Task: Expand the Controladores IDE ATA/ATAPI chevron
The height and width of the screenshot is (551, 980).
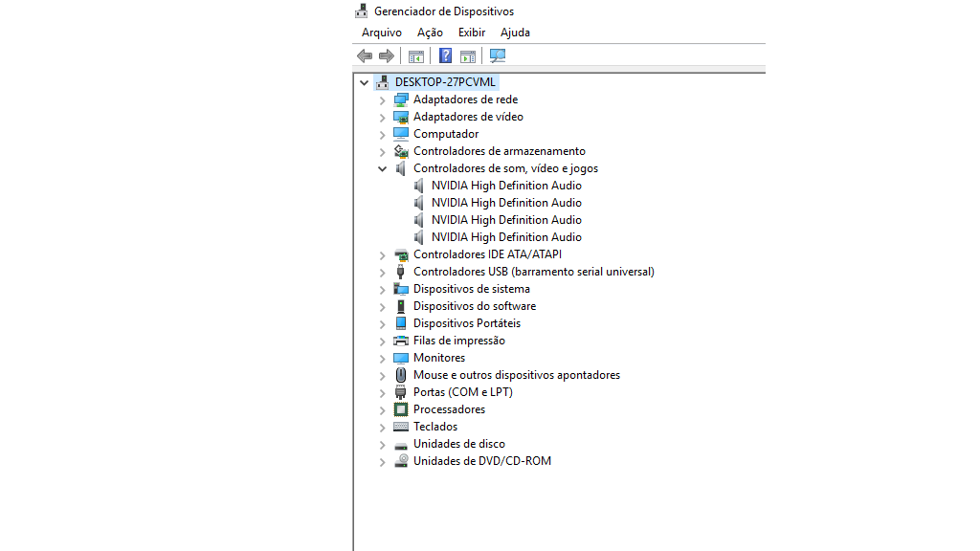Action: tap(382, 254)
